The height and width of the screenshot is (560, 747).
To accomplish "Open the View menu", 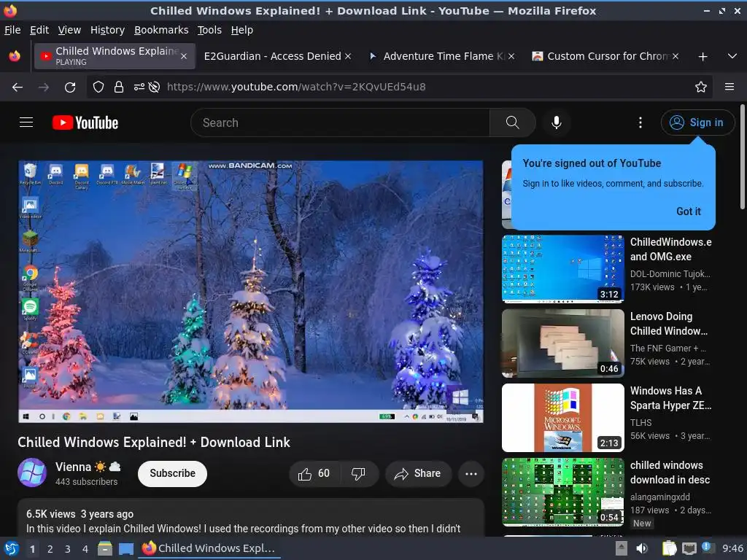I will [69, 30].
